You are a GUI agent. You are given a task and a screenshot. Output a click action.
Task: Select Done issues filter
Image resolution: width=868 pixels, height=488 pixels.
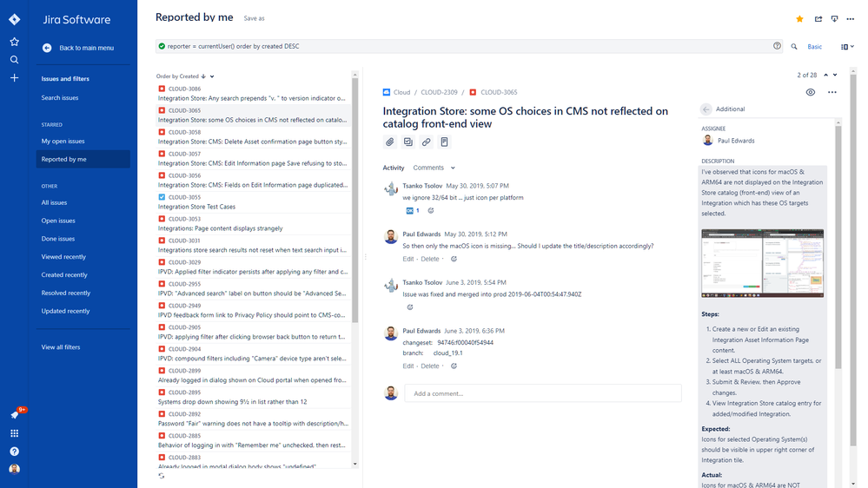point(58,239)
